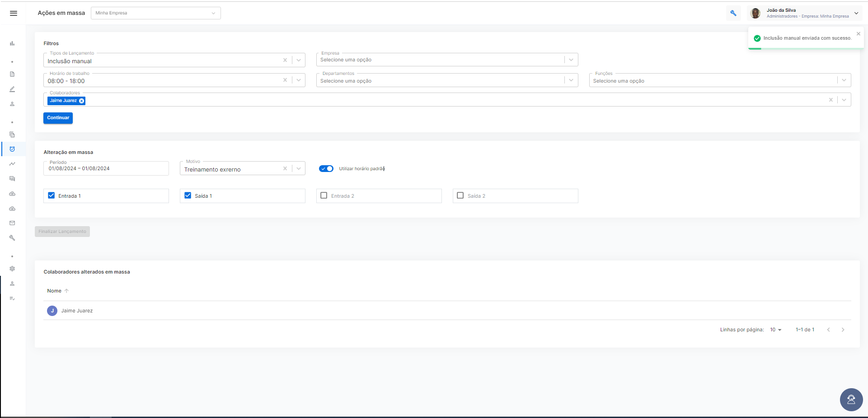Remove Jaime Juarez chip from Colaboradores

pos(82,101)
